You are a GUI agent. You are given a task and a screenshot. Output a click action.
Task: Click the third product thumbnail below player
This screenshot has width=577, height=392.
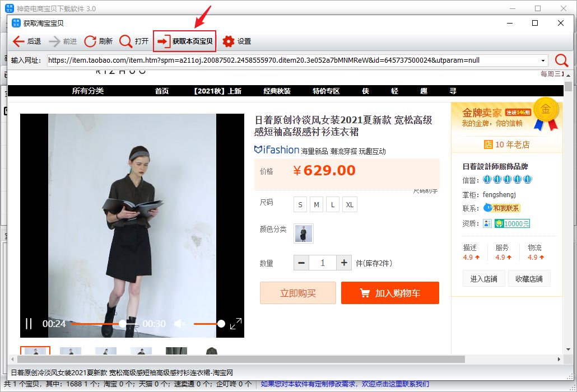pos(106,351)
